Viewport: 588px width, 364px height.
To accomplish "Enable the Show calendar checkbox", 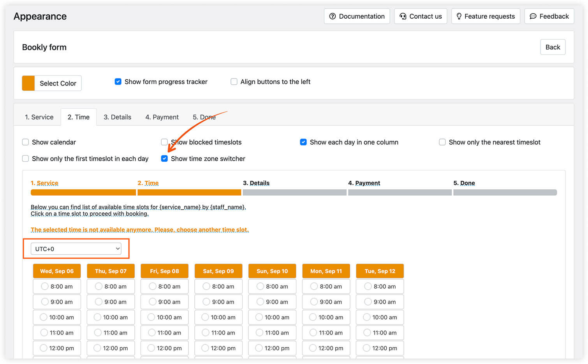I will [25, 142].
